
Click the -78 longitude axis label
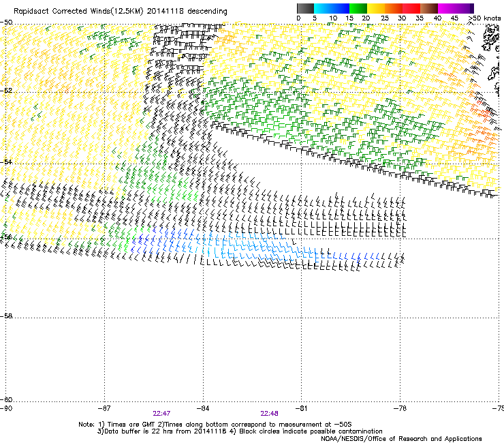[x=400, y=408]
